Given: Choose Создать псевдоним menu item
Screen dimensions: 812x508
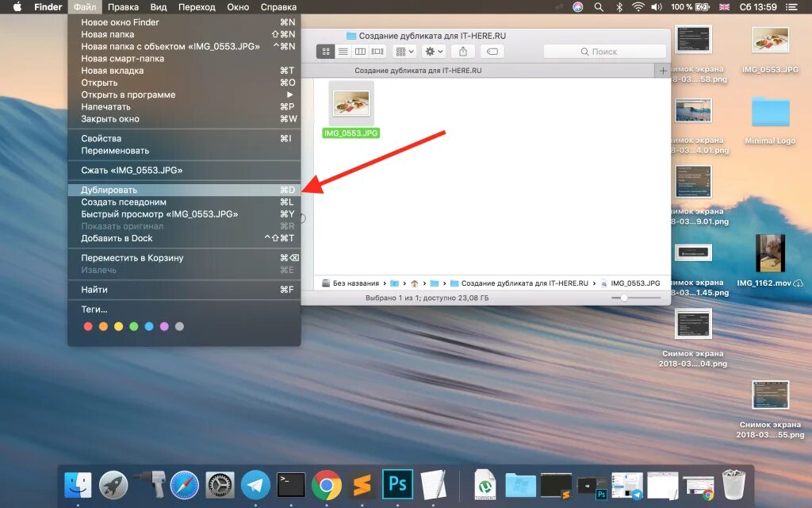Looking at the screenshot, I should pos(184,202).
